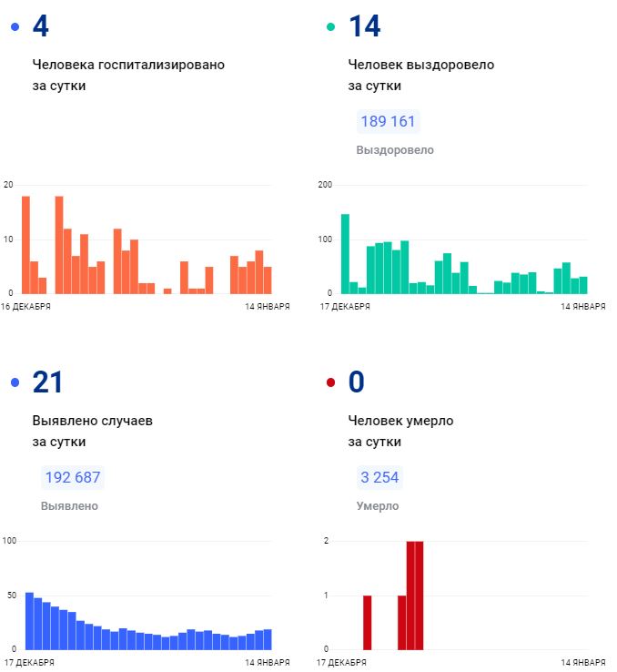The width and height of the screenshot is (617, 672).
Task: Click the teal dot beside recovered count 14
Action: pyautogui.click(x=331, y=28)
